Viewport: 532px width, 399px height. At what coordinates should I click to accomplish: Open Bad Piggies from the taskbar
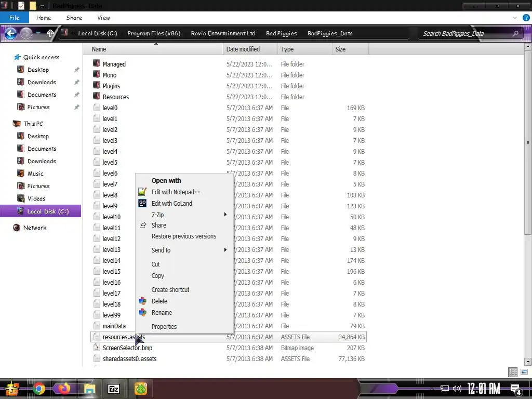(140, 389)
